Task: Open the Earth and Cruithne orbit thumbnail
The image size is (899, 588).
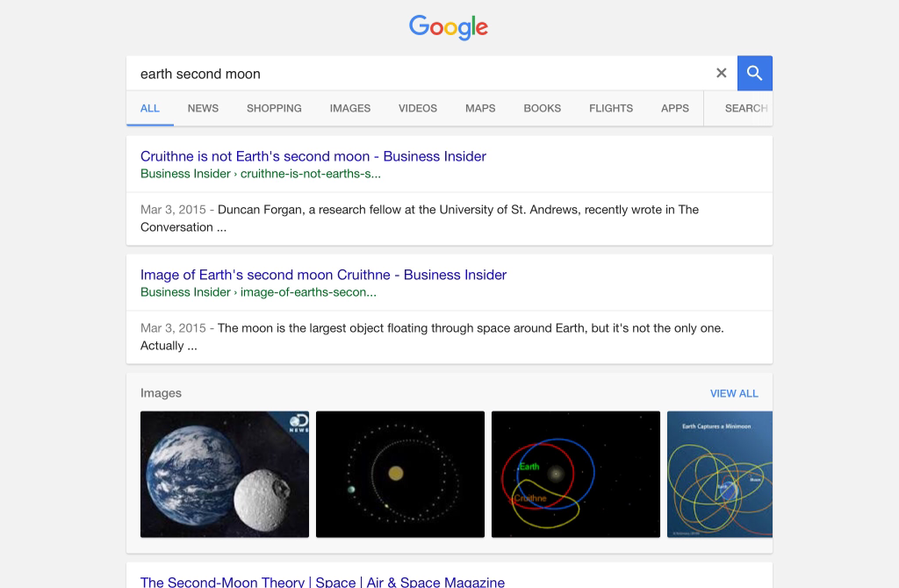Action: (x=576, y=474)
